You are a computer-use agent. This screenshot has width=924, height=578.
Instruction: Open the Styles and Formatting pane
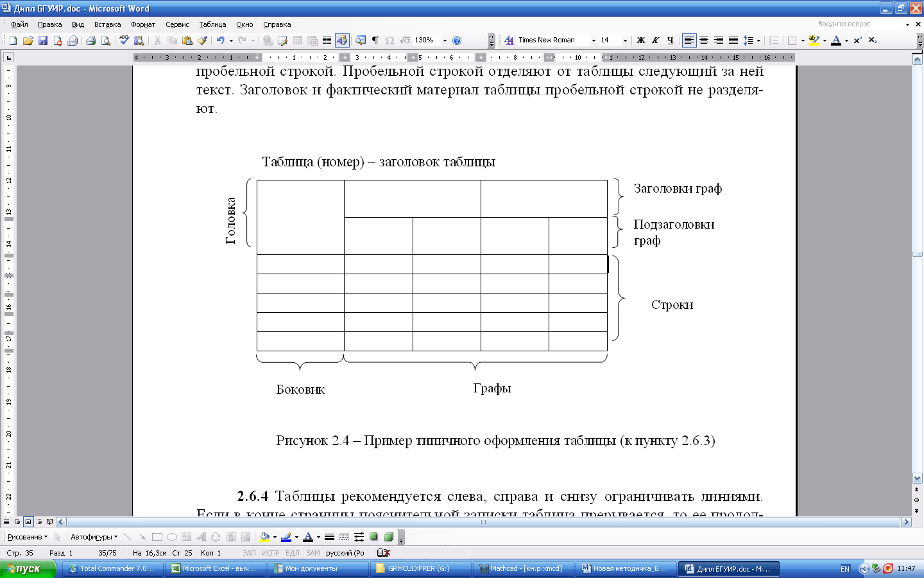coord(509,40)
